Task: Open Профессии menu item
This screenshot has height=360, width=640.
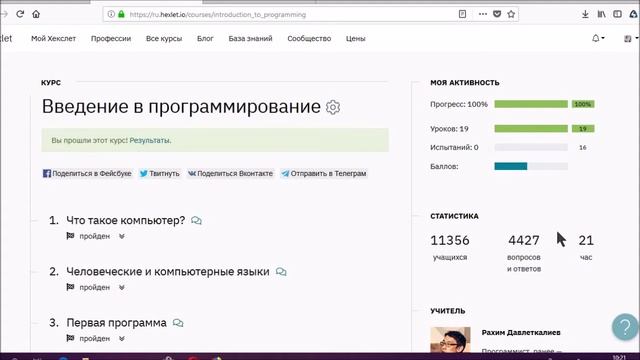Action: (x=111, y=38)
